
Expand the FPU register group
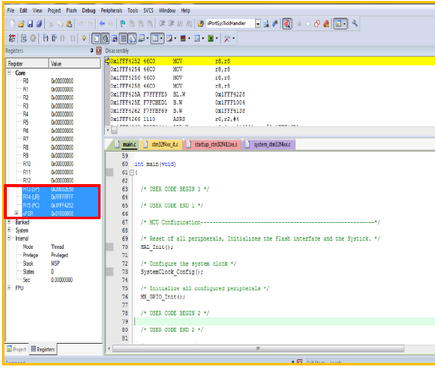[x=10, y=288]
